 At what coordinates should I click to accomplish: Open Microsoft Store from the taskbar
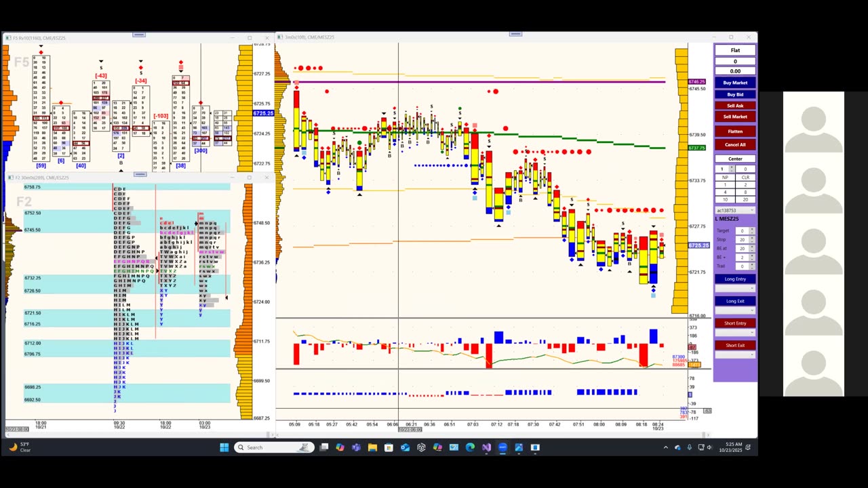coord(389,447)
